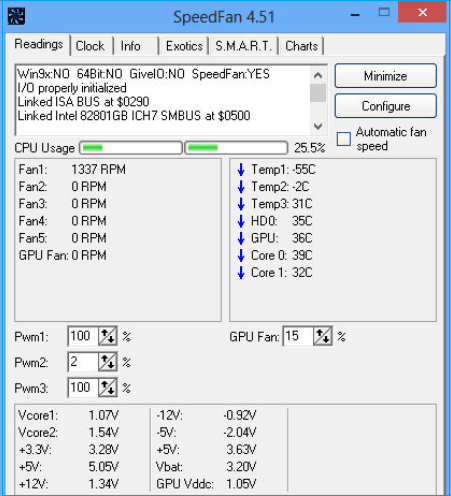
Task: Select the GPU Fan: 0 RPM reading
Action: tap(63, 255)
